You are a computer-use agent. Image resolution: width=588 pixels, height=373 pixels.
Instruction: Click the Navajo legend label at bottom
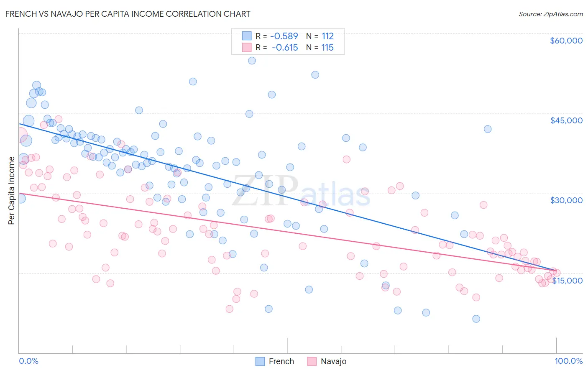point(333,361)
